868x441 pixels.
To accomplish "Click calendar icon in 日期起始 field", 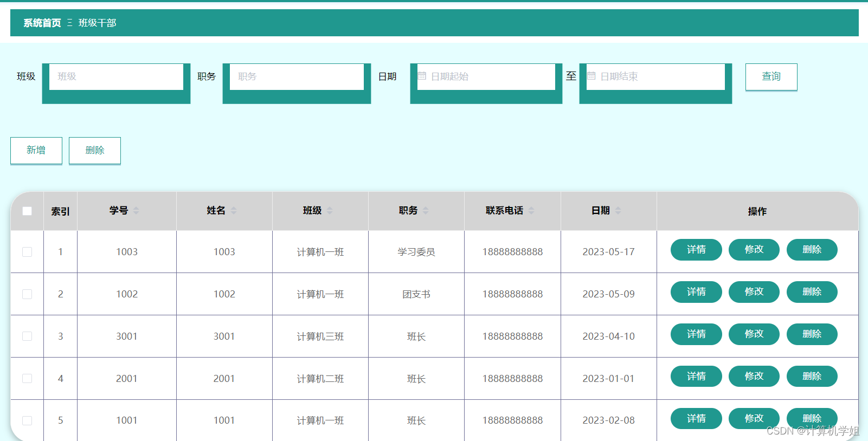I will [422, 76].
